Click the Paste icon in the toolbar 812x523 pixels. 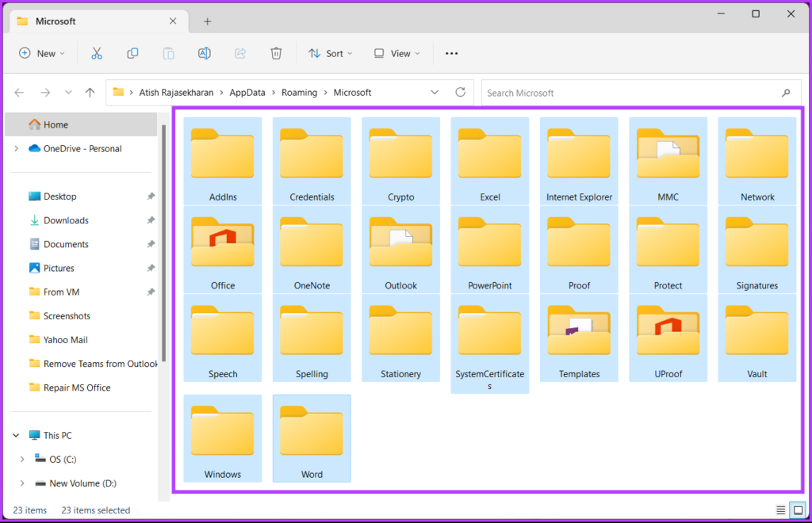168,53
